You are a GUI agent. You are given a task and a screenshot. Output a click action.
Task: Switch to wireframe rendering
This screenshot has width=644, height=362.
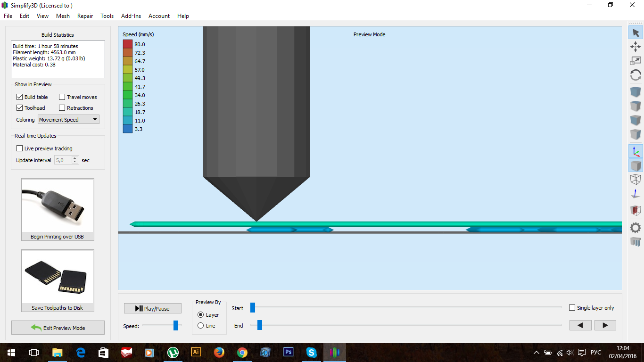tap(636, 180)
